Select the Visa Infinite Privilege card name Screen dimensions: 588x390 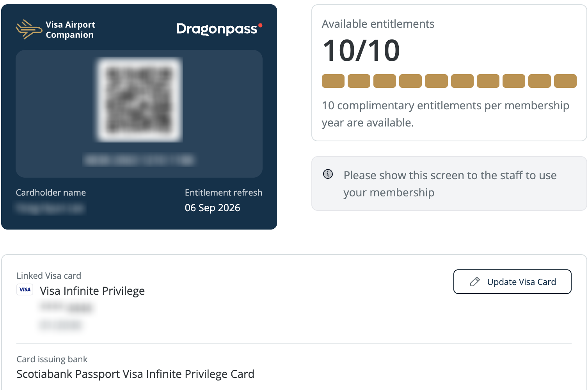click(x=92, y=291)
